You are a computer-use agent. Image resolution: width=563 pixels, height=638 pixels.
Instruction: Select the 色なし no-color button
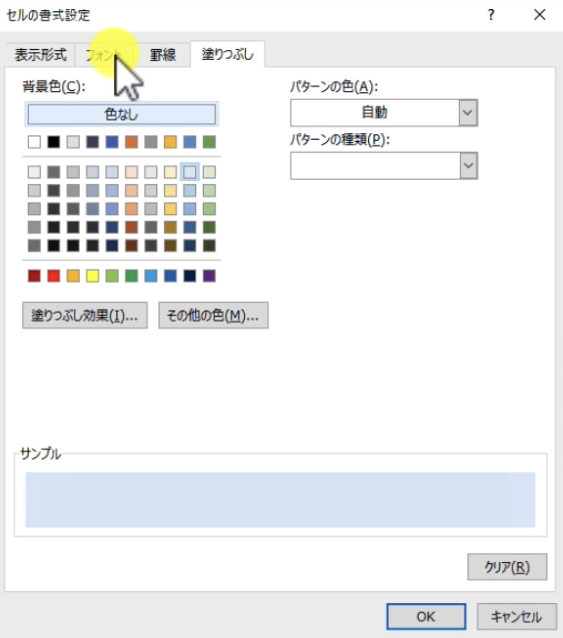[122, 114]
